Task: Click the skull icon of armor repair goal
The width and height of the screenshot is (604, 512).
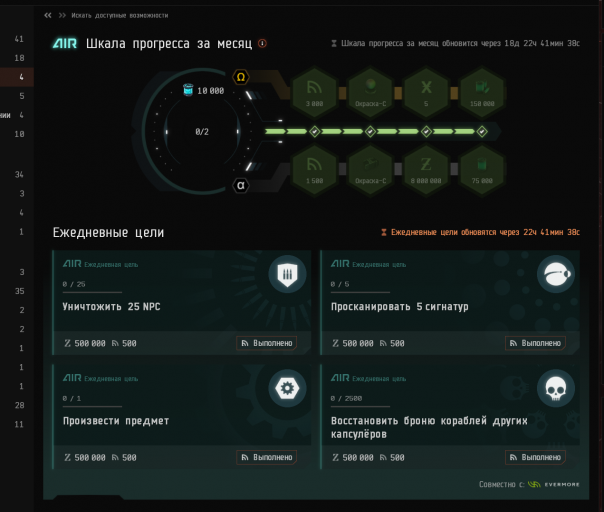Action: click(x=556, y=388)
